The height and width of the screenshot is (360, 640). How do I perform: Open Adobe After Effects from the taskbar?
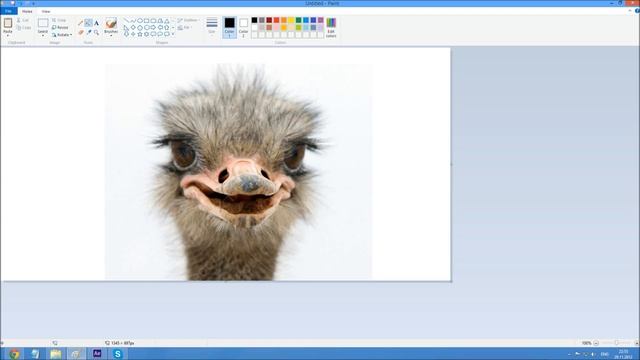point(97,353)
